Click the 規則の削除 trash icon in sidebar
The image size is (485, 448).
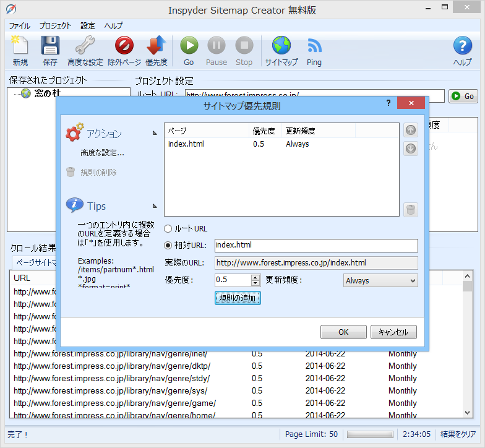click(71, 172)
